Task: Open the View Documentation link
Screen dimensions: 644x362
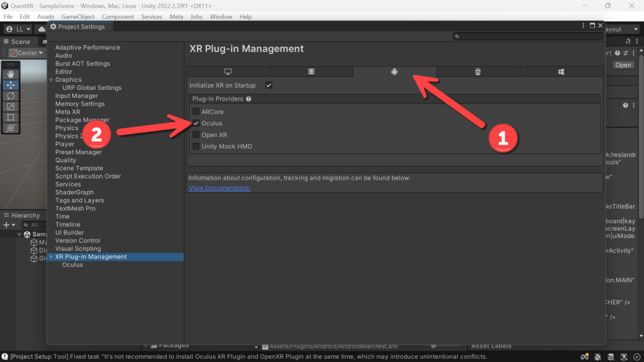Action: (x=219, y=188)
